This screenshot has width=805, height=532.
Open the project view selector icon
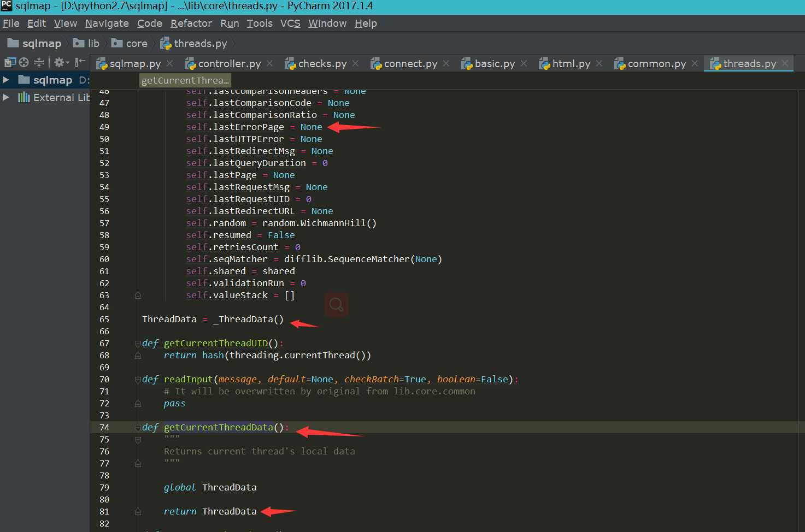(x=10, y=62)
